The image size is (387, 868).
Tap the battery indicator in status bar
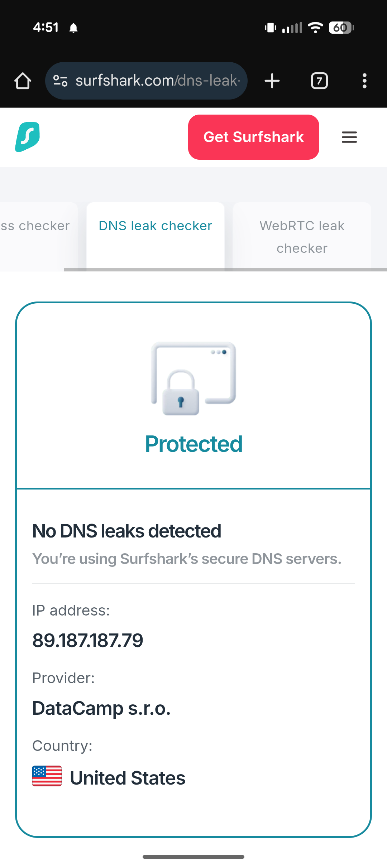click(341, 28)
